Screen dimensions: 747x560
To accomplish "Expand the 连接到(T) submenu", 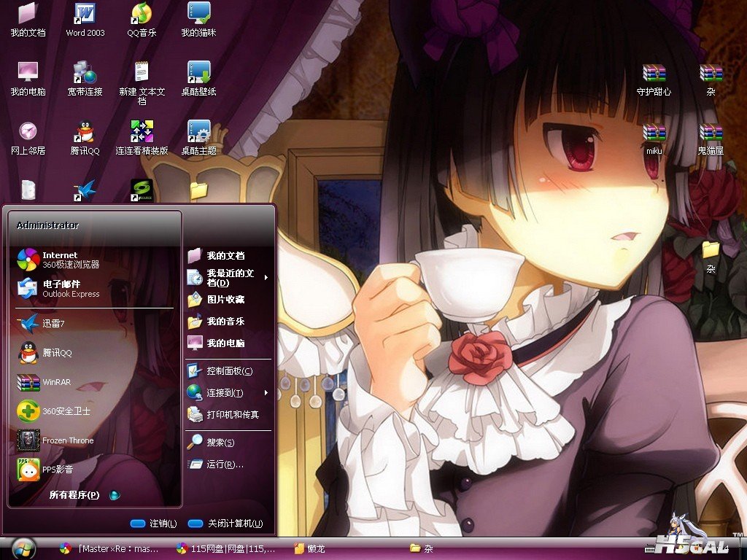I will (225, 393).
